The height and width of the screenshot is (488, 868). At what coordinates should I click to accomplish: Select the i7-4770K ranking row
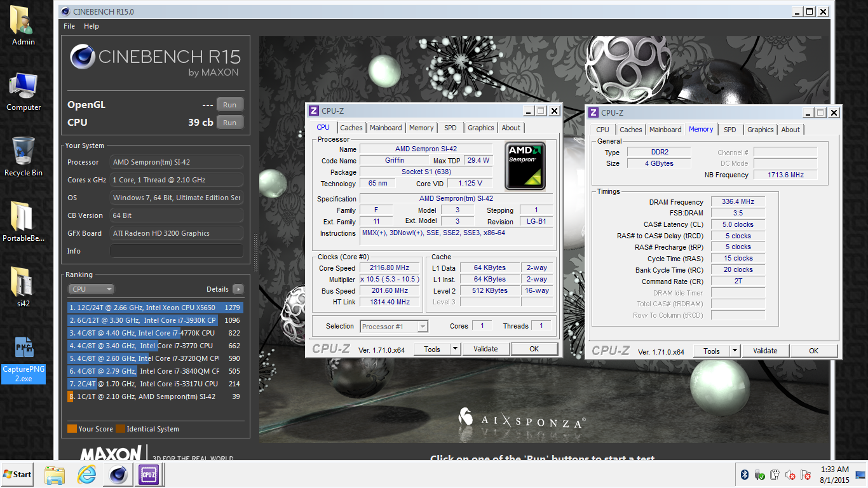point(156,333)
